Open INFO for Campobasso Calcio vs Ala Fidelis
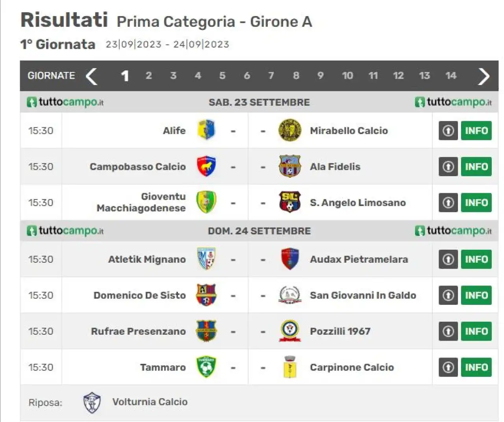Image resolution: width=504 pixels, height=422 pixels. [476, 166]
